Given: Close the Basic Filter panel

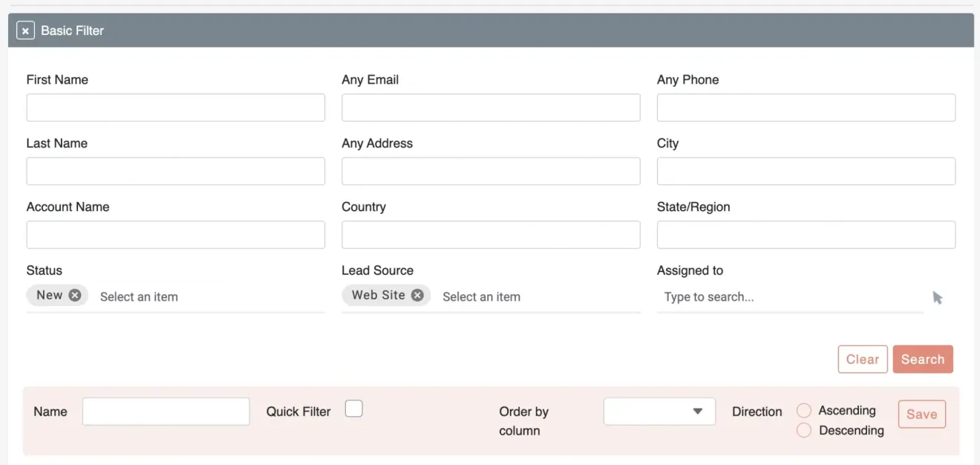Looking at the screenshot, I should click(24, 30).
